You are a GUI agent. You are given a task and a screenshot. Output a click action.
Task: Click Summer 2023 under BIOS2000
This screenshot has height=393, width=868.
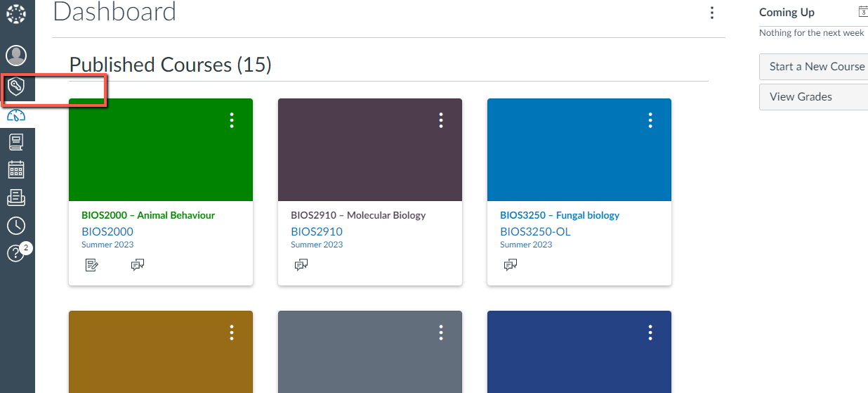pos(107,245)
